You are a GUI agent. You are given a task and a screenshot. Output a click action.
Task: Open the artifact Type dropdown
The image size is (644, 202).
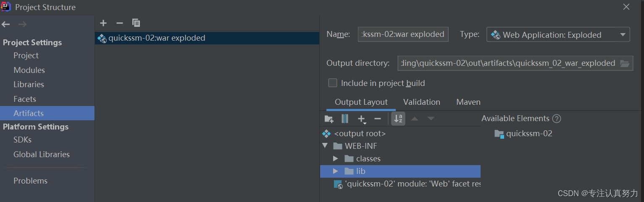click(558, 35)
